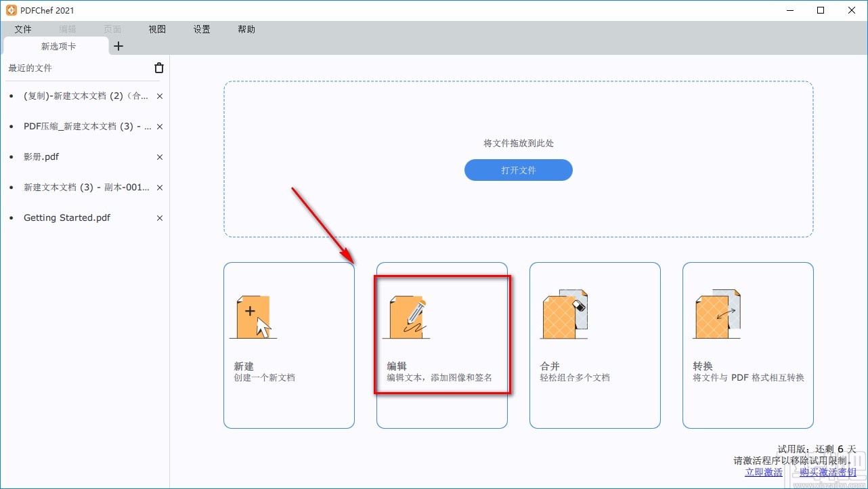Switch to the 新选项卡 tab
The height and width of the screenshot is (489, 868).
pos(58,46)
